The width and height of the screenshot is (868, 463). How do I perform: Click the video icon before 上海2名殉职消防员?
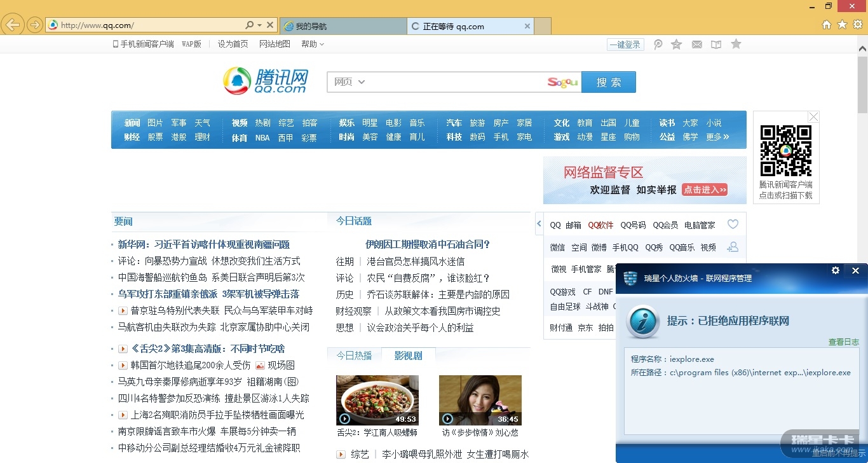pos(123,415)
